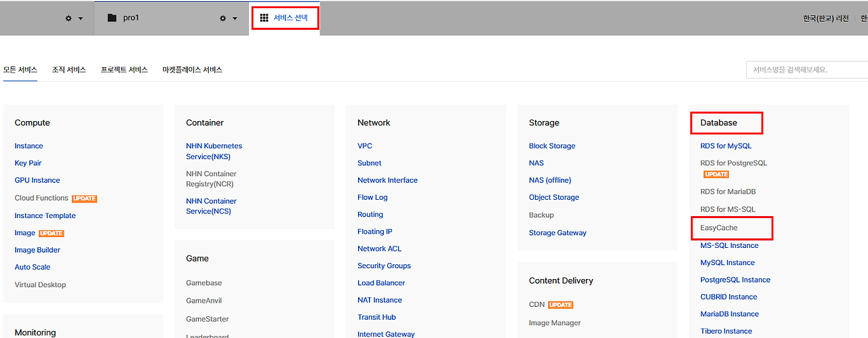Switch to the 프로젝트 서비스 tab

click(x=124, y=70)
